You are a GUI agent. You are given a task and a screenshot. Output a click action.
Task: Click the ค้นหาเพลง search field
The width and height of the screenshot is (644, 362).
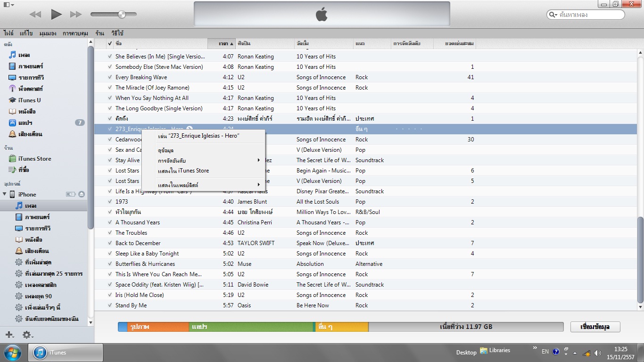[x=586, y=15]
